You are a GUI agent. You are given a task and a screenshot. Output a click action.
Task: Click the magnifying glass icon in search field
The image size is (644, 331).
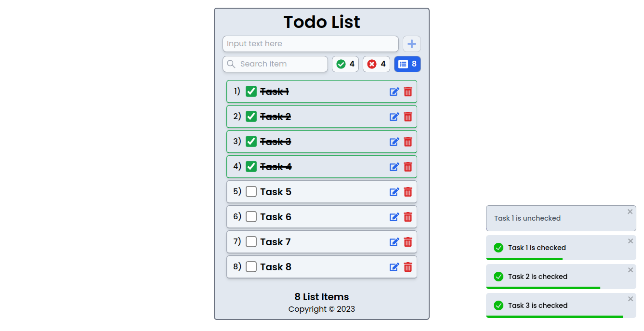pyautogui.click(x=231, y=64)
